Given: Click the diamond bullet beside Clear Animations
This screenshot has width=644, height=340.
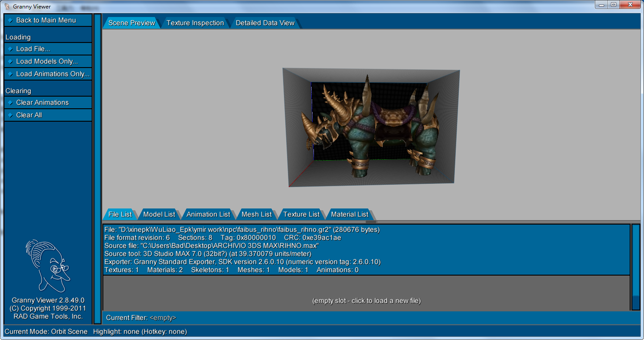Looking at the screenshot, I should click(x=10, y=102).
